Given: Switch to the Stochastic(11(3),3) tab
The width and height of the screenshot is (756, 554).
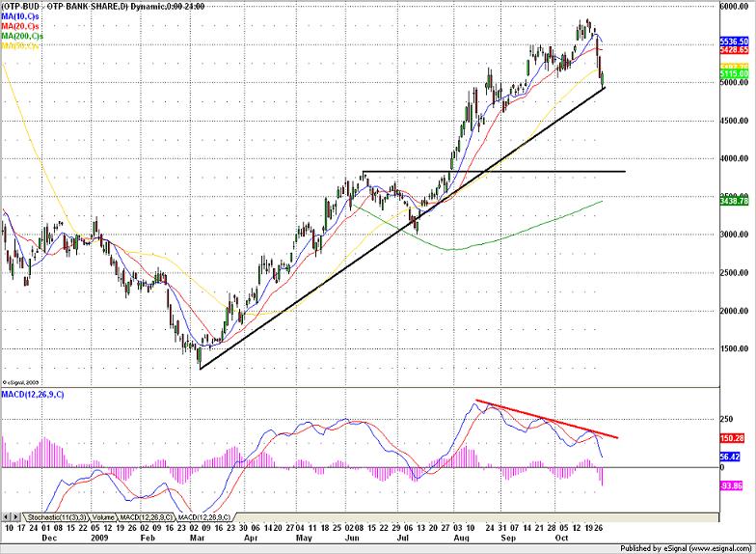Looking at the screenshot, I should click(x=58, y=517).
